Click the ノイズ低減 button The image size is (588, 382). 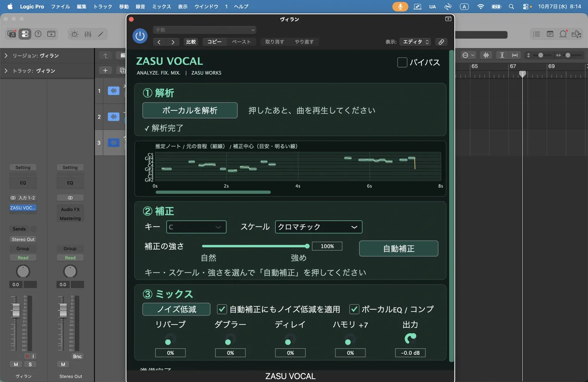pyautogui.click(x=176, y=309)
